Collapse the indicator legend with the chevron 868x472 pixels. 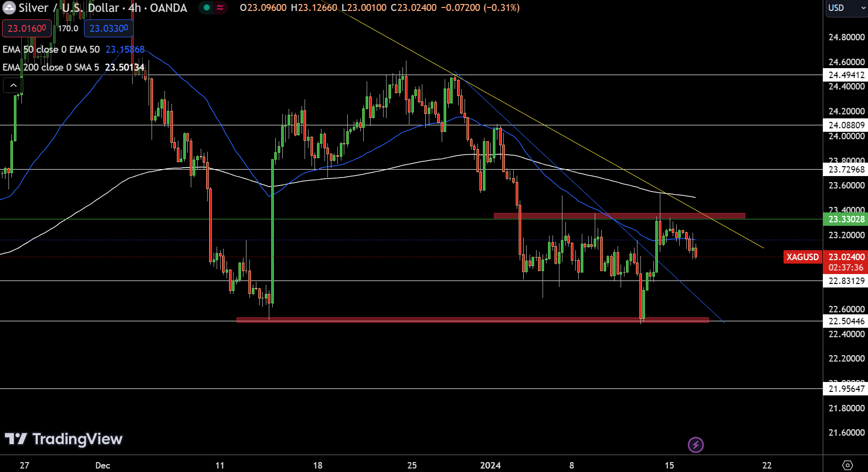click(x=13, y=86)
